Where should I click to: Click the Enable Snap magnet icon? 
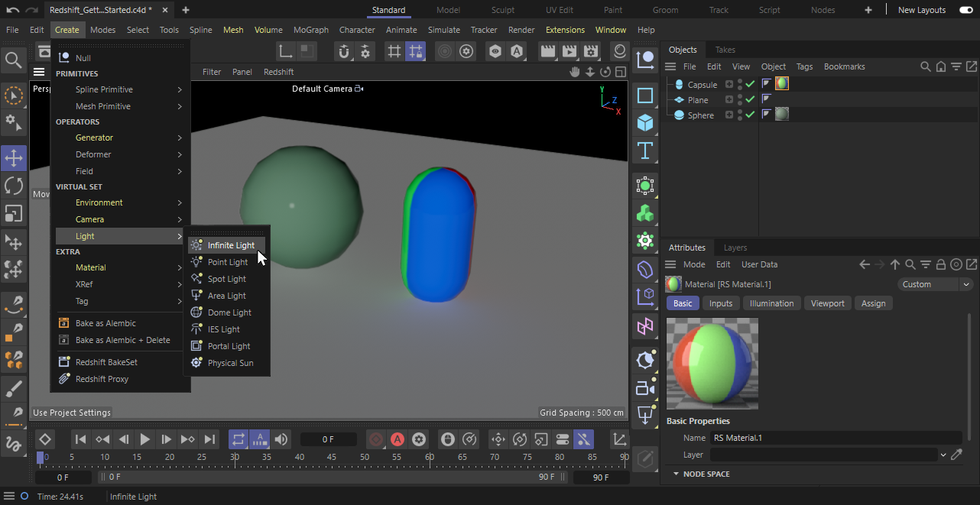[x=344, y=51]
